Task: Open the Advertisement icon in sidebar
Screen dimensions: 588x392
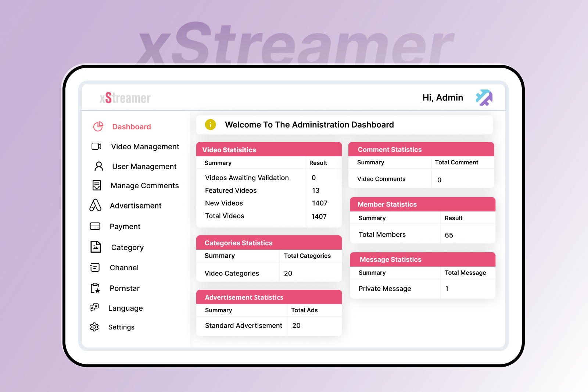Action: (x=95, y=205)
